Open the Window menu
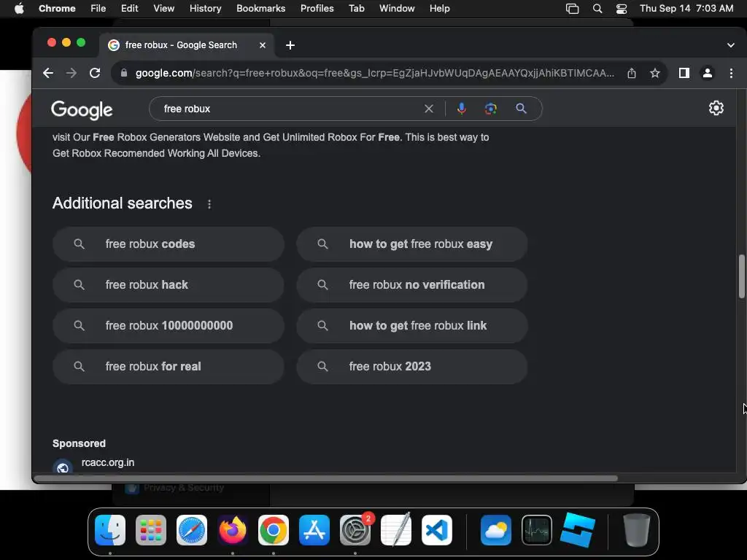Screen dimensions: 747x560 point(397,9)
